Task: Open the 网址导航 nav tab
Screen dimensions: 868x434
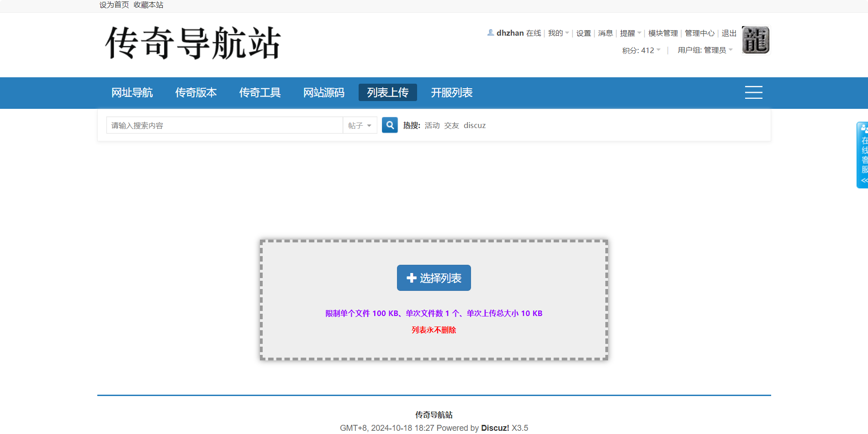Action: tap(132, 93)
